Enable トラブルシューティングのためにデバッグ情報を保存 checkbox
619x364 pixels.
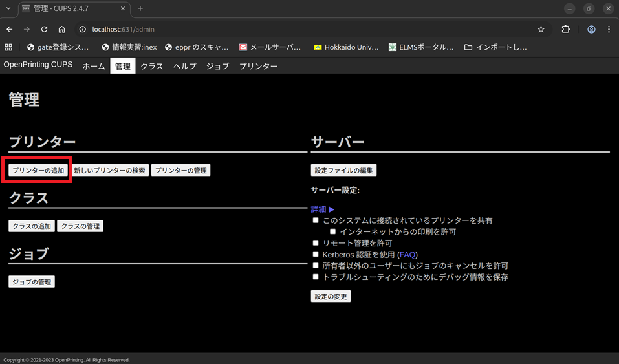pyautogui.click(x=316, y=277)
